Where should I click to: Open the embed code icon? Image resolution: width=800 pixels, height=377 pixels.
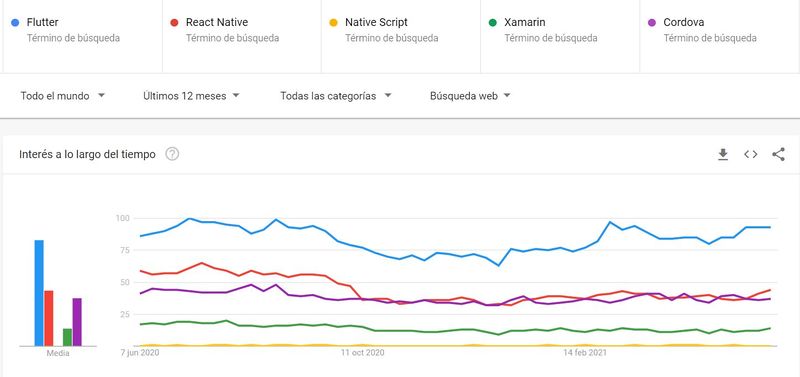click(x=751, y=154)
